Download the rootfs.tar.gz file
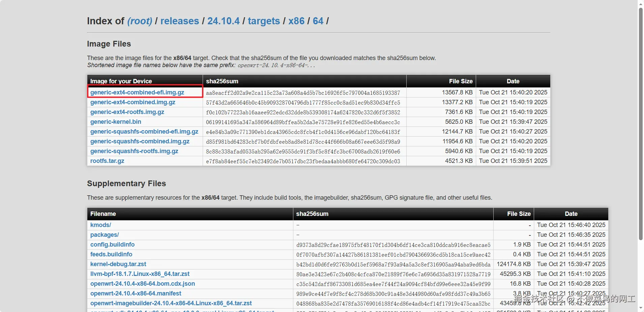The height and width of the screenshot is (312, 644). [x=107, y=161]
